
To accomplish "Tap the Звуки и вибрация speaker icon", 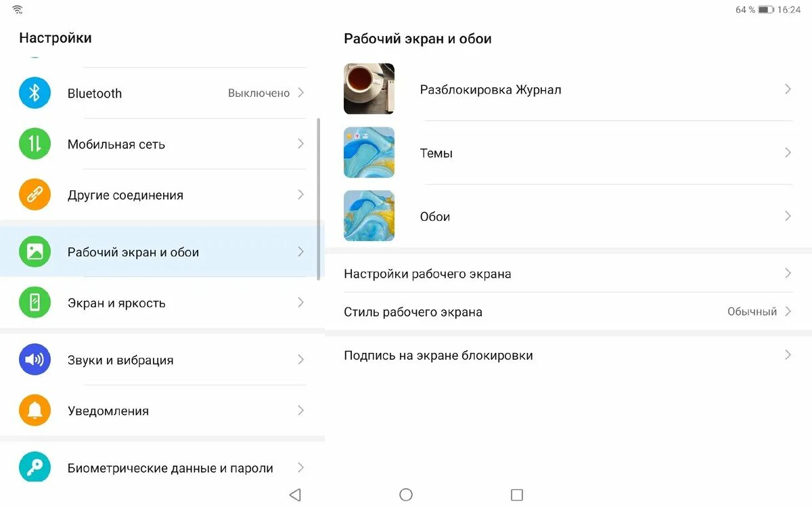I will click(x=35, y=360).
